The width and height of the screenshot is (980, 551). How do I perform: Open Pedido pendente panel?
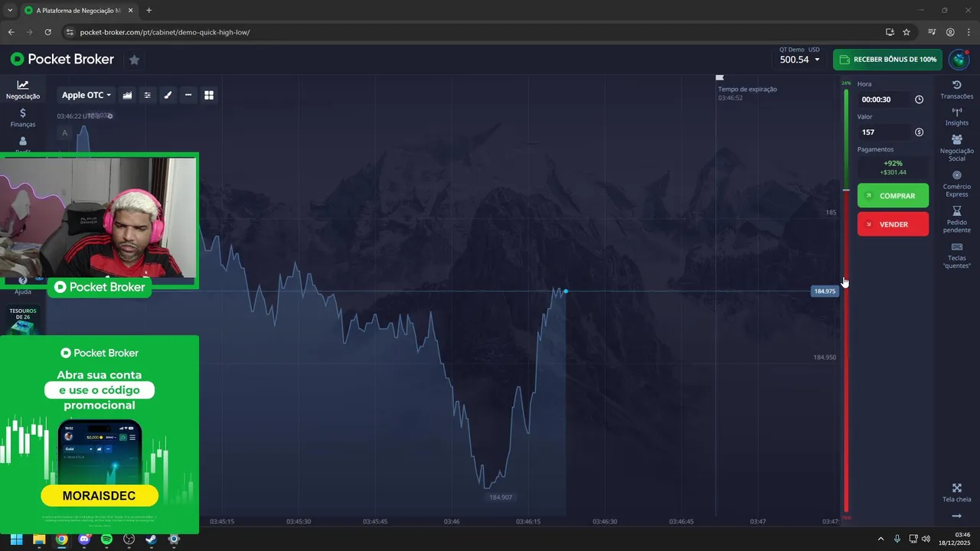click(x=956, y=220)
